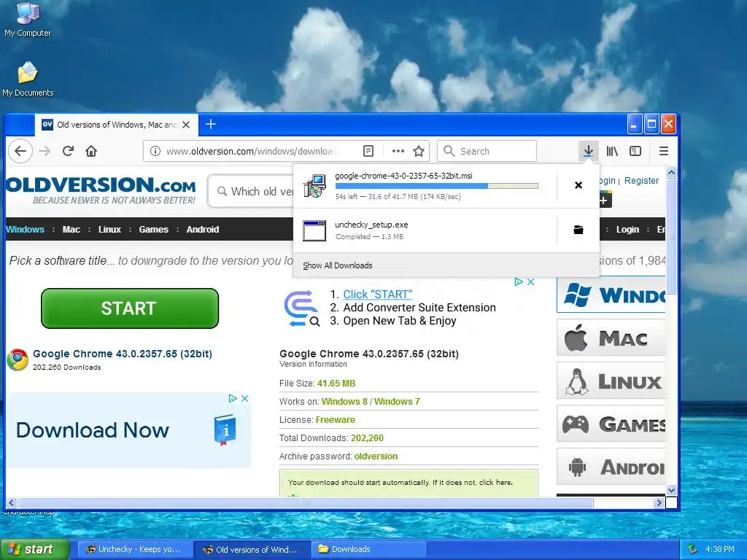Click the system tray icon near clock
The height and width of the screenshot is (560, 747).
click(x=693, y=549)
